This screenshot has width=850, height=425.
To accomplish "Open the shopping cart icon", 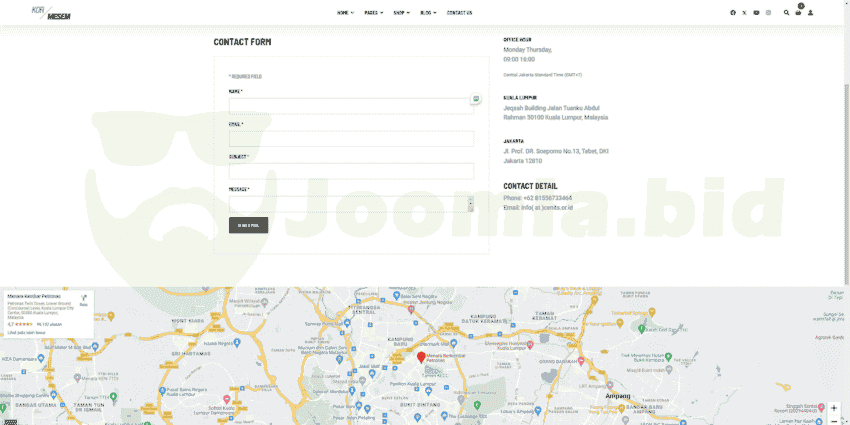I will click(798, 13).
